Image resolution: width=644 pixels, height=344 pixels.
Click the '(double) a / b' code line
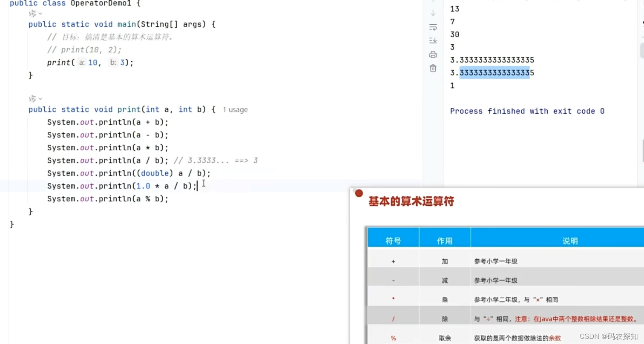point(129,173)
